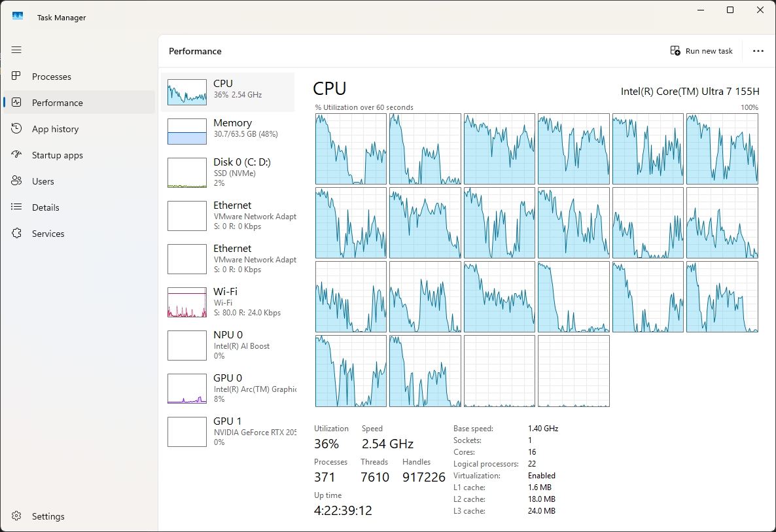Viewport: 776px width, 532px height.
Task: Click the App history clock icon
Action: pyautogui.click(x=16, y=129)
